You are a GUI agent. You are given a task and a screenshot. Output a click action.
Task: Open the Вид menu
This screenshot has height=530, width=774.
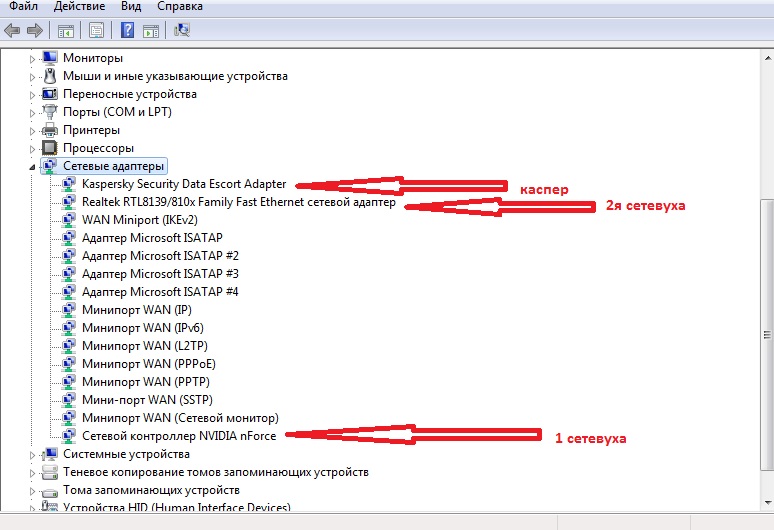point(131,6)
